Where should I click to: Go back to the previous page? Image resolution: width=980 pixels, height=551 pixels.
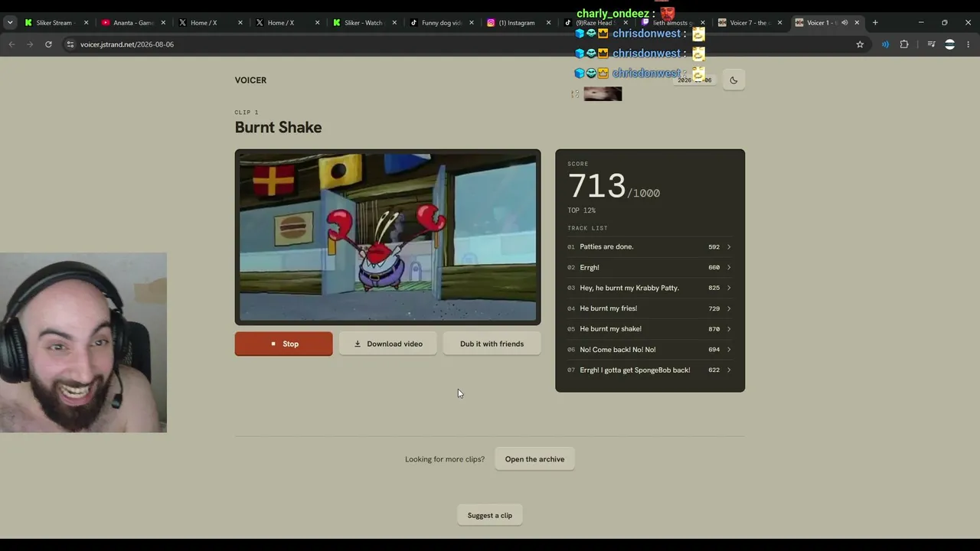click(11, 44)
